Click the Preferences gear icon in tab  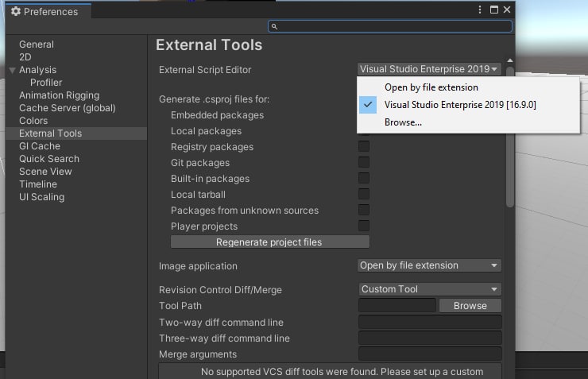coord(16,11)
